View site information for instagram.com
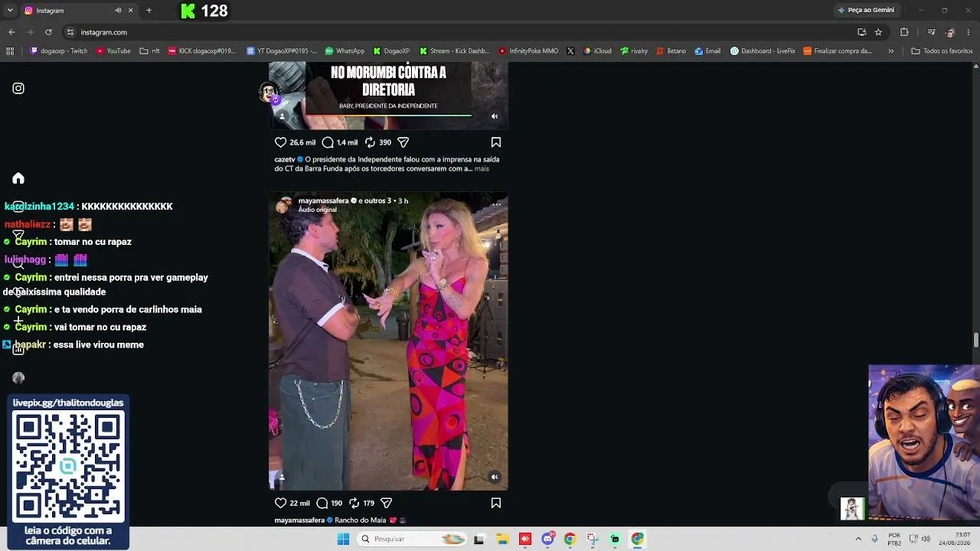 coord(70,32)
